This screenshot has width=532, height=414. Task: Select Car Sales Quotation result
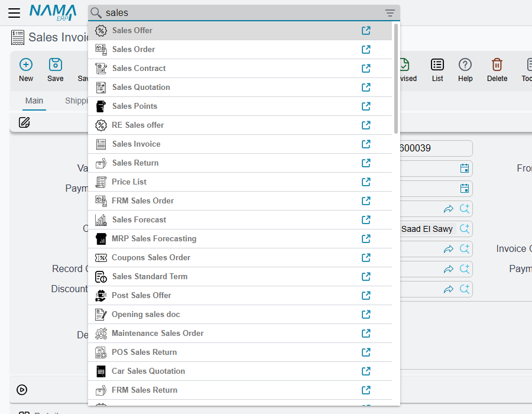click(240, 371)
